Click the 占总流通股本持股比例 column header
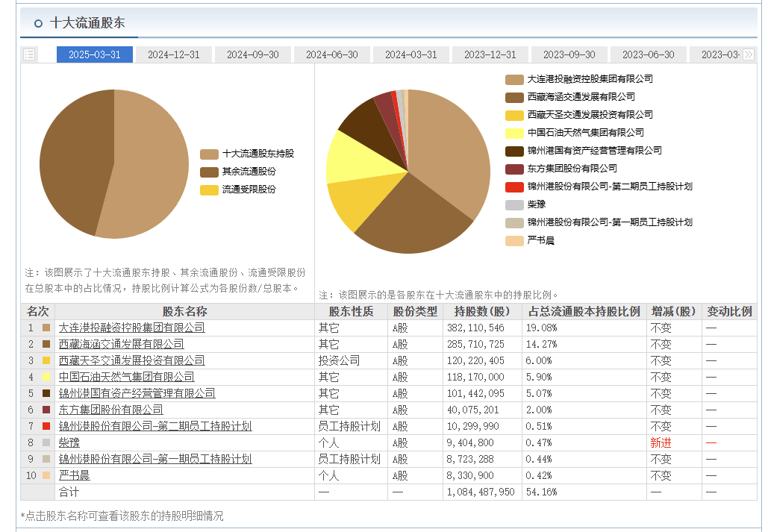This screenshot has width=768, height=532. coord(584,312)
